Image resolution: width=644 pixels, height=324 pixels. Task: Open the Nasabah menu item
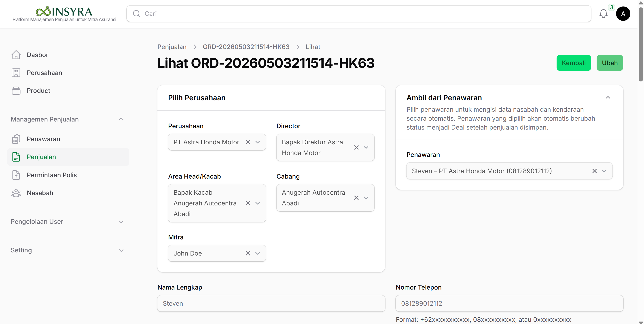pos(68,193)
